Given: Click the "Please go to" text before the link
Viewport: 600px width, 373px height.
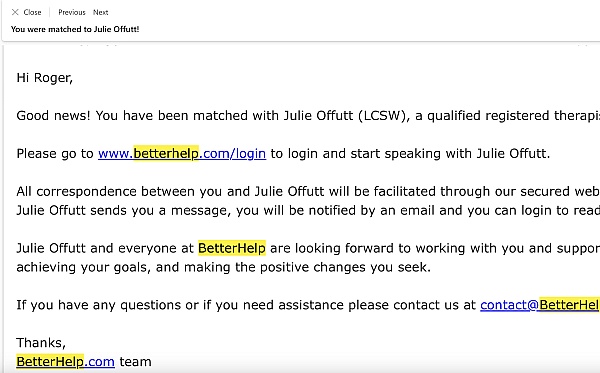Looking at the screenshot, I should (x=55, y=153).
